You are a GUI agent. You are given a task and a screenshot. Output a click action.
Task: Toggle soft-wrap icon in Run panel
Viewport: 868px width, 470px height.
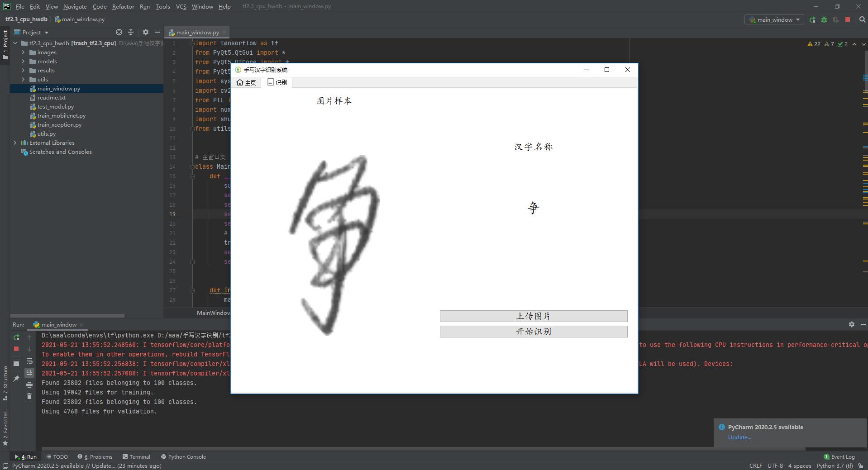(29, 361)
